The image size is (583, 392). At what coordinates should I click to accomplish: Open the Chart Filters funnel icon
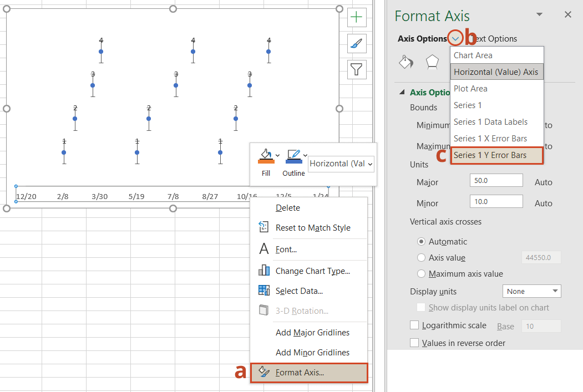356,69
